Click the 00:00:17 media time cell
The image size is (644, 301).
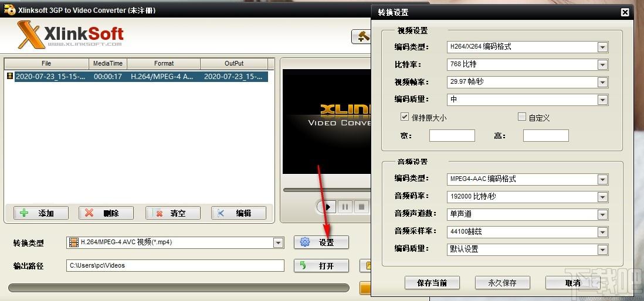coord(107,77)
